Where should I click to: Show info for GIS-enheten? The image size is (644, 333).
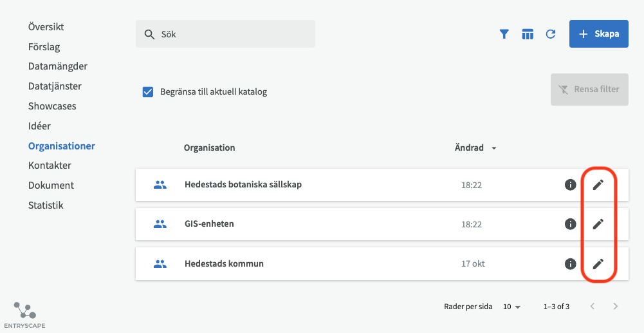pyautogui.click(x=570, y=224)
